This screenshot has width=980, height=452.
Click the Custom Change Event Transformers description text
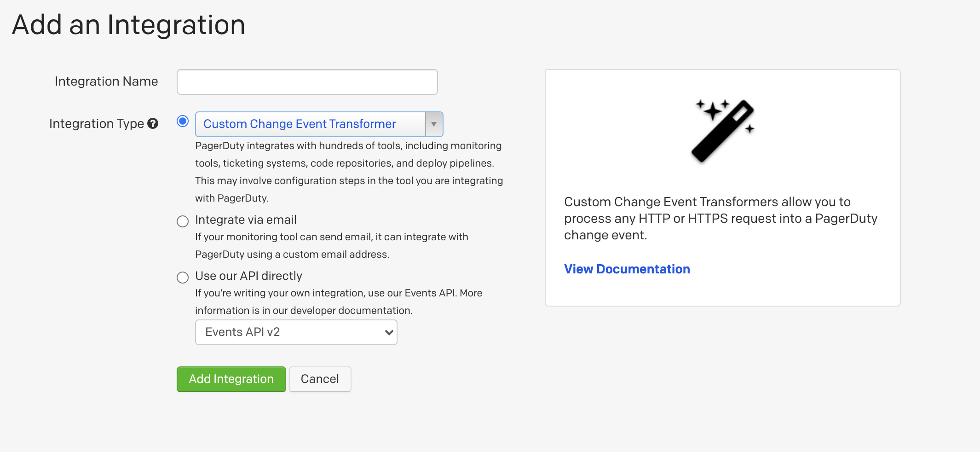[x=721, y=219]
